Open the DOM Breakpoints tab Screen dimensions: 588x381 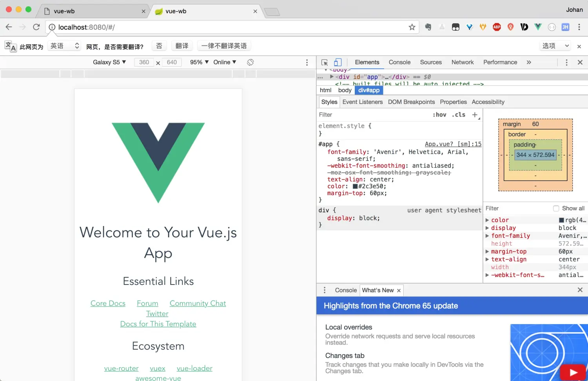pos(411,102)
